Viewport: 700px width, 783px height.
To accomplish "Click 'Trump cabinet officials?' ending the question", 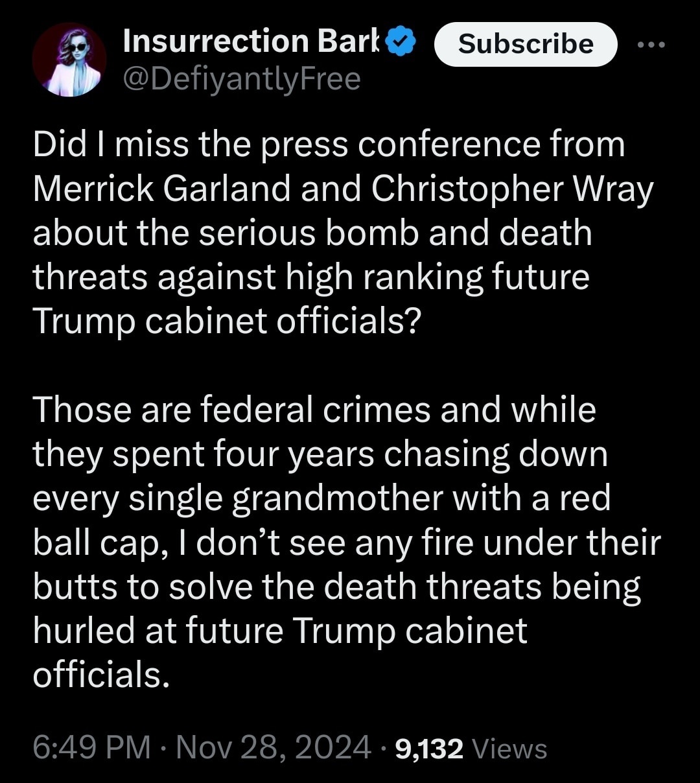I will click(227, 321).
